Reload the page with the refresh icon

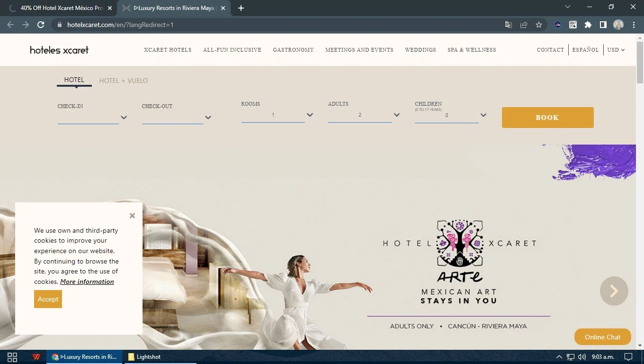41,25
